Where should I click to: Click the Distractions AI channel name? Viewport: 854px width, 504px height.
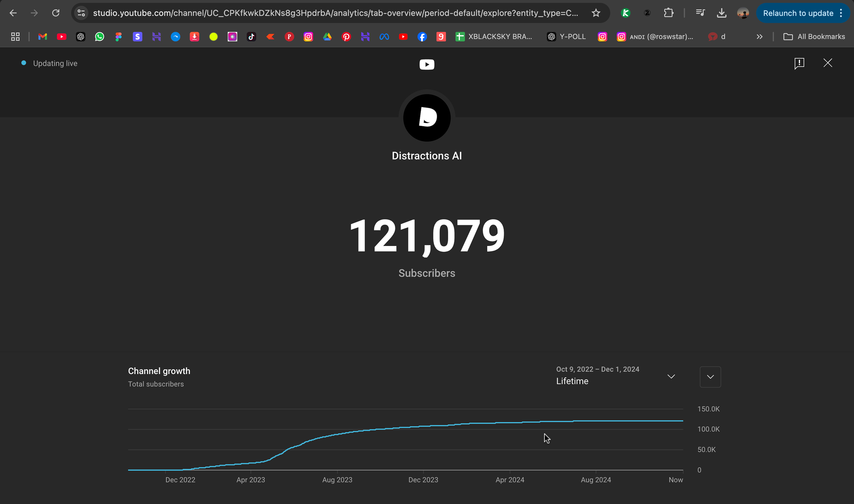(427, 155)
